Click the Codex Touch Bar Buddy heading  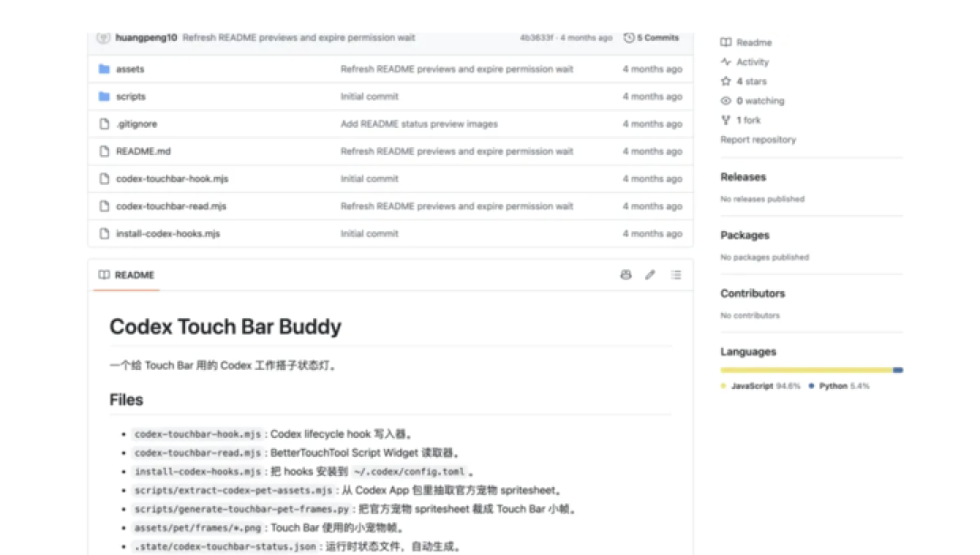(x=226, y=326)
